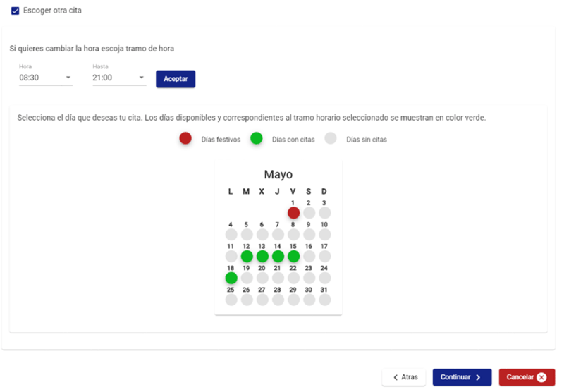Click gray day 25 circle
This screenshot has width=564, height=392.
tap(231, 300)
